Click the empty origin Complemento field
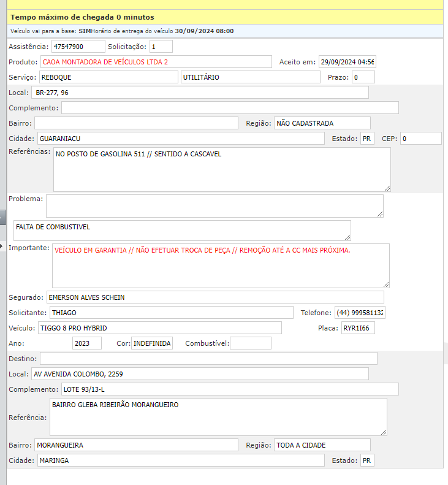This screenshot has width=448, height=485. pos(230,108)
